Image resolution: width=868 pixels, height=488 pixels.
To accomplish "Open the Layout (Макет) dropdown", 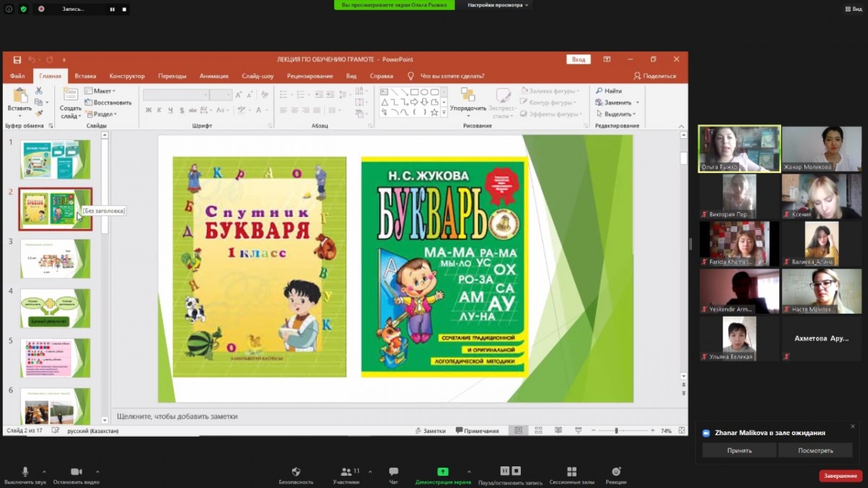I will click(x=100, y=91).
